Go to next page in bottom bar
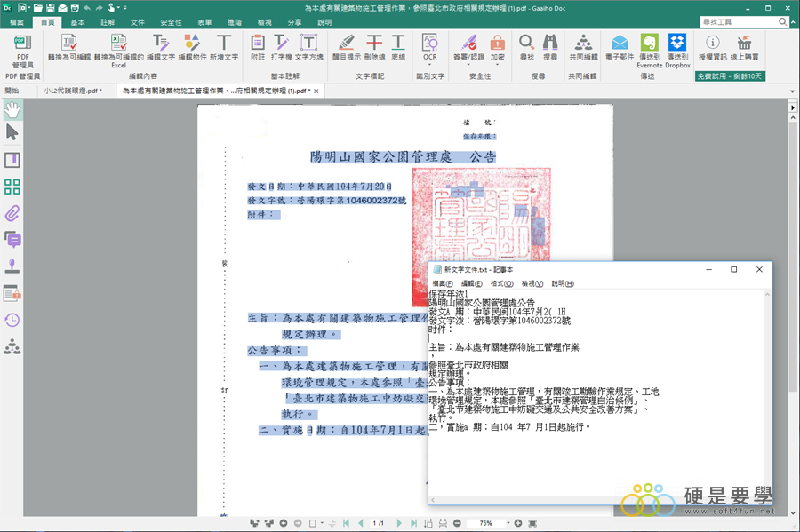This screenshot has height=532, width=800. pos(401,523)
